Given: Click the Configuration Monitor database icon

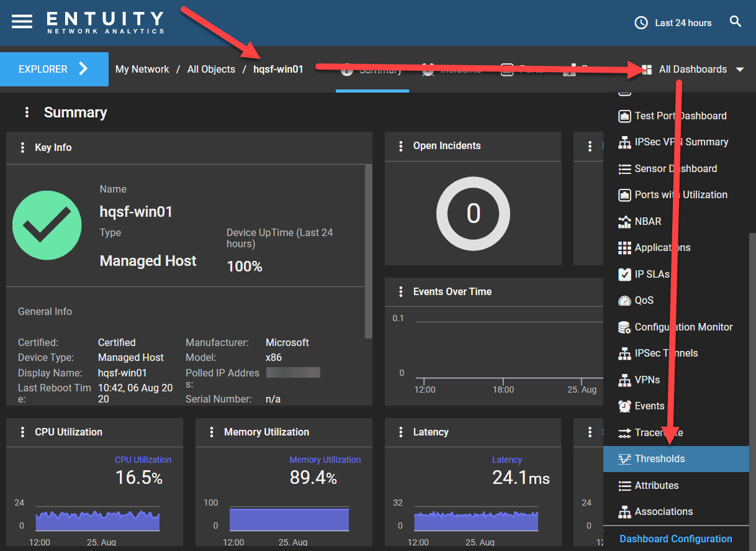Looking at the screenshot, I should [624, 327].
